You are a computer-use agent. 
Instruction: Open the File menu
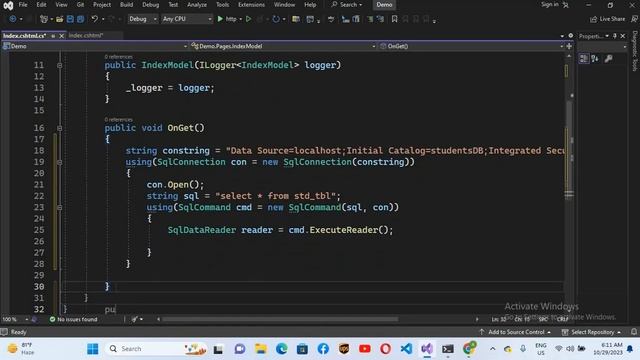(23, 5)
